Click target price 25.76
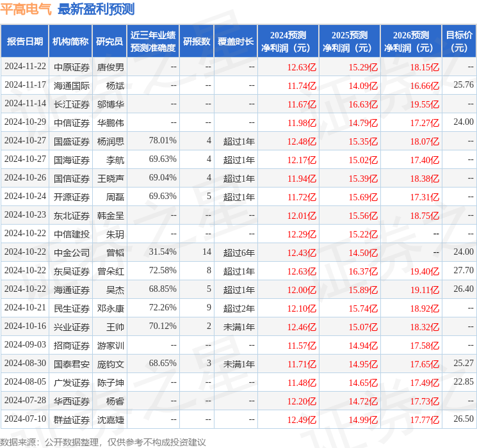 [x=464, y=85]
